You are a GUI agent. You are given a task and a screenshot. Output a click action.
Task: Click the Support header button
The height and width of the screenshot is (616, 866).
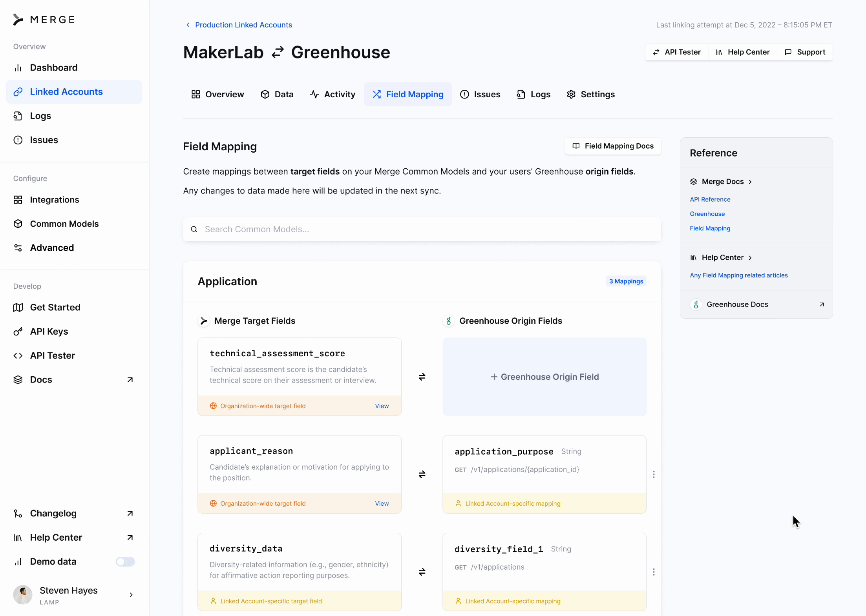click(805, 52)
